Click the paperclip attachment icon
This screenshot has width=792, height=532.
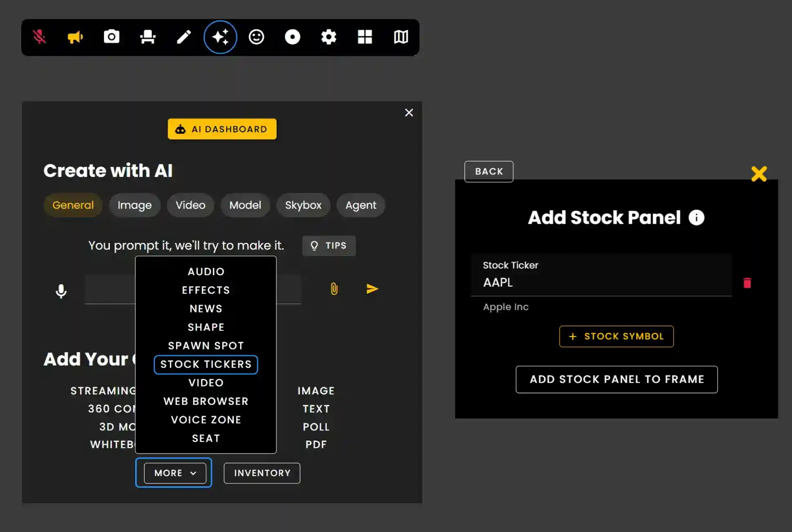334,289
